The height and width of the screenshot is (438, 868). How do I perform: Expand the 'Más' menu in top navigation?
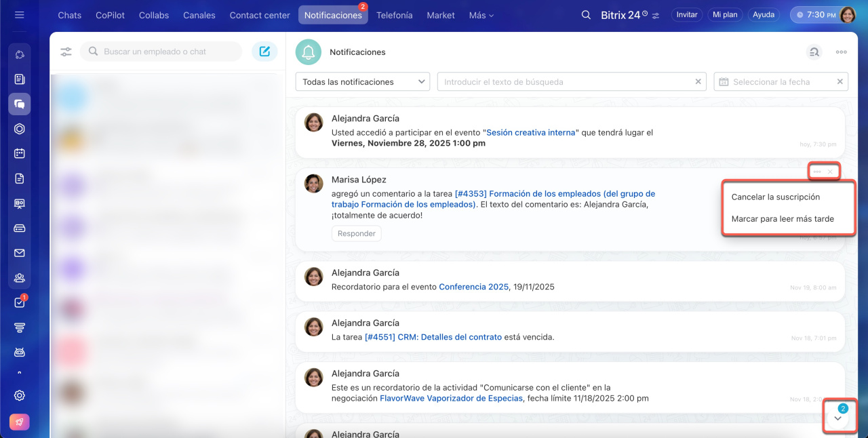[x=481, y=15]
